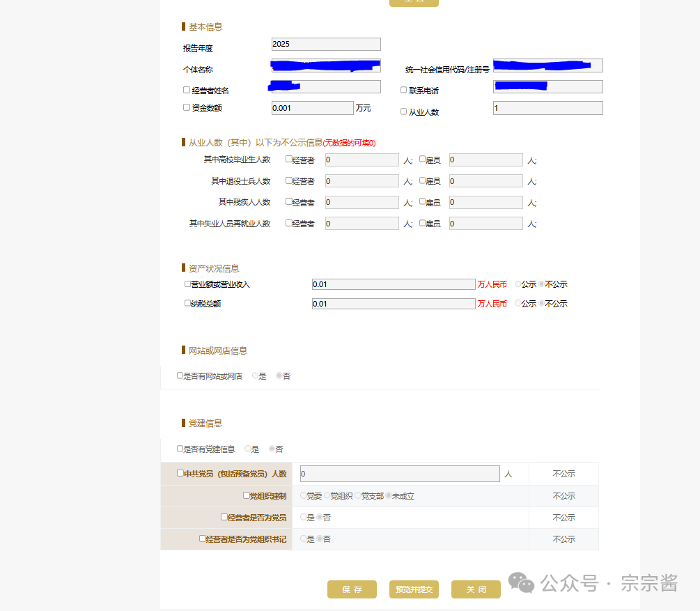Choose 是 for 是否有网站或网店
The width and height of the screenshot is (700, 611).
[256, 376]
